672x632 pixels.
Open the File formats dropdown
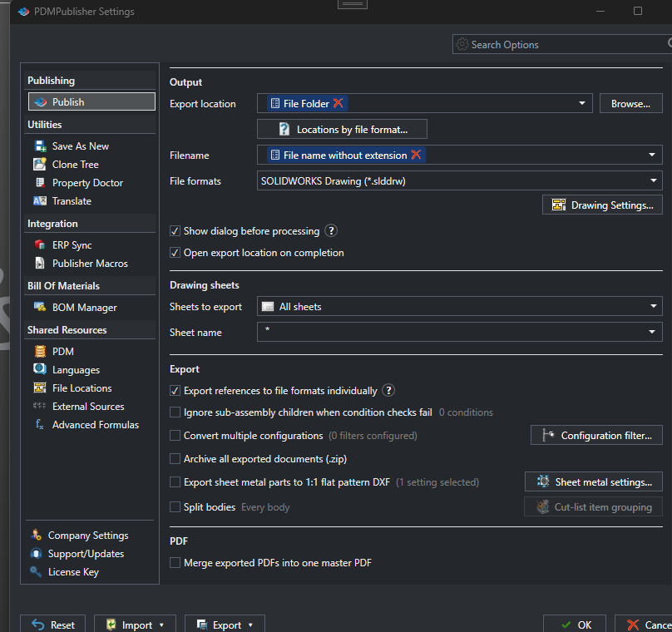[x=653, y=180]
